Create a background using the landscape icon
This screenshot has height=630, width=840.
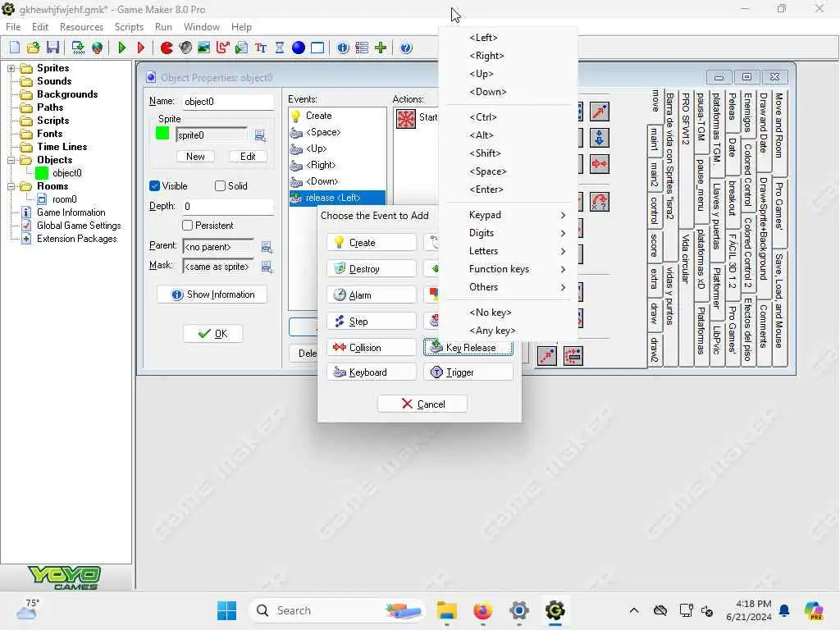(x=203, y=48)
